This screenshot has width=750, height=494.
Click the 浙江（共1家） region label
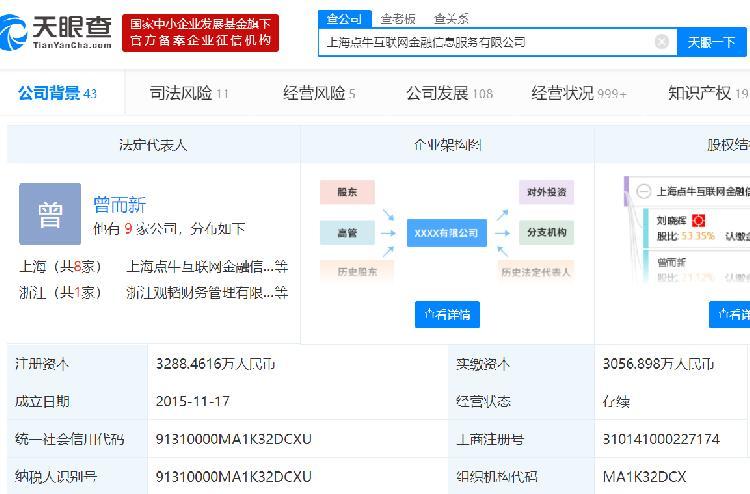point(61,292)
